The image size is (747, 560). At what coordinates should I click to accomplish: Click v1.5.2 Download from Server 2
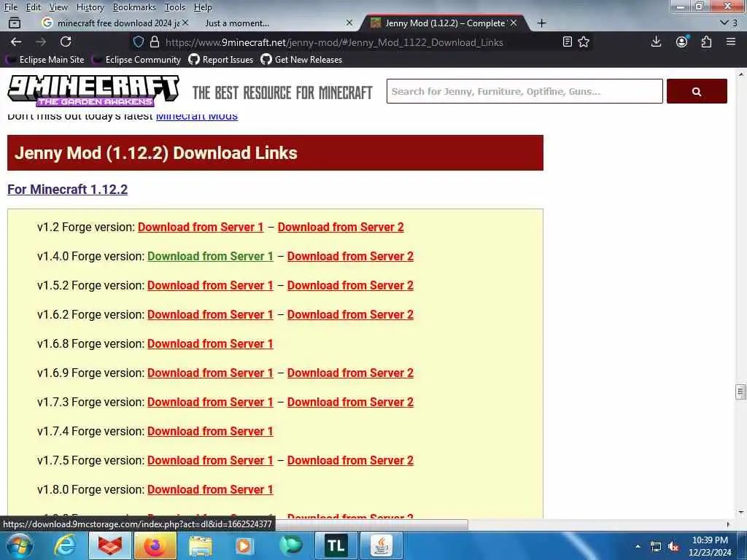[x=350, y=285]
